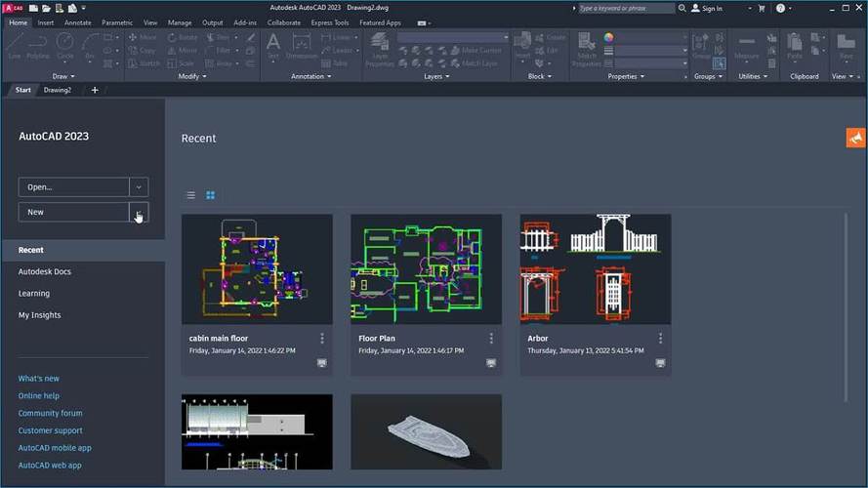Select Autodesk Docs in the sidebar
This screenshot has width=868, height=488.
click(45, 271)
